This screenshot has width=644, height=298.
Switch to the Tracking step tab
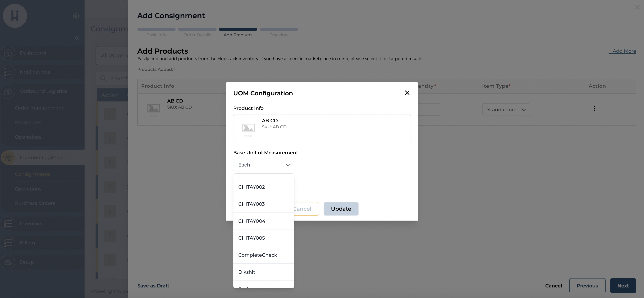point(279,35)
